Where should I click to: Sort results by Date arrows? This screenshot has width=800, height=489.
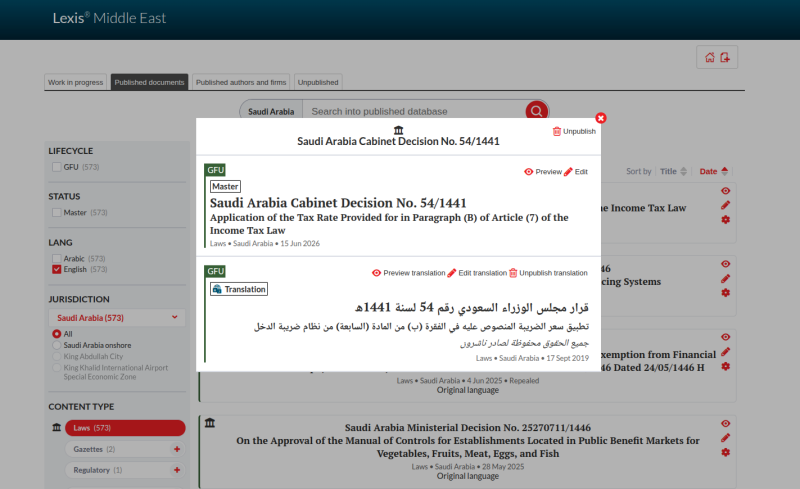click(724, 172)
